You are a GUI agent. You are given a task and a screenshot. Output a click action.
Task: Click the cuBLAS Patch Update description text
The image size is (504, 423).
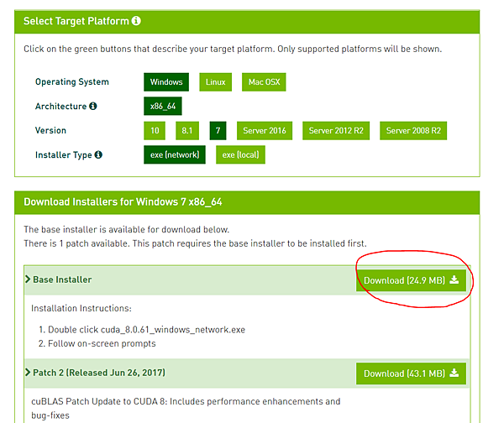186,408
